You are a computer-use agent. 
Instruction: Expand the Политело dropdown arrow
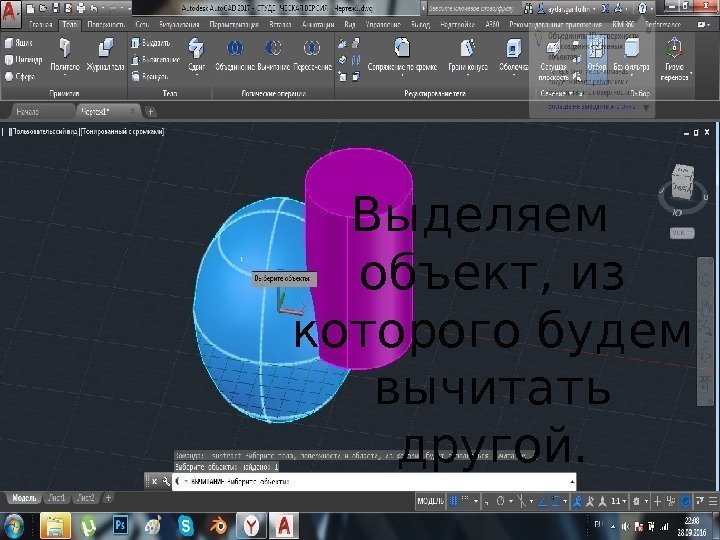tap(65, 76)
